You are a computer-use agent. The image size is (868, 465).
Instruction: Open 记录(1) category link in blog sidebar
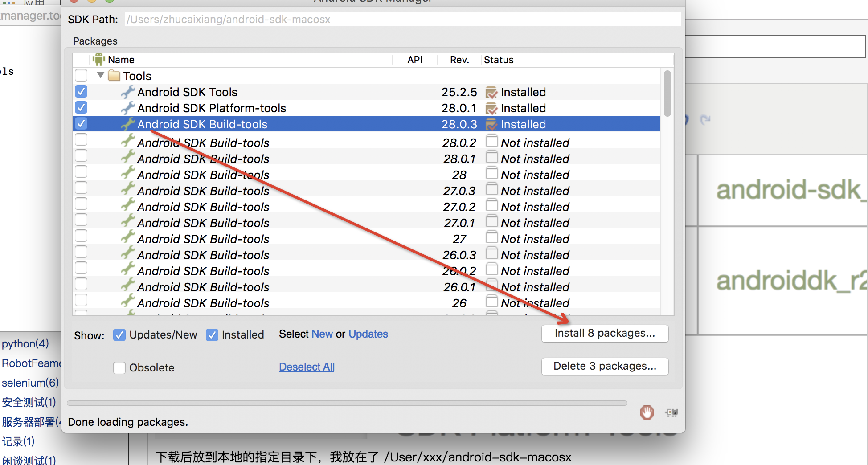(18, 441)
